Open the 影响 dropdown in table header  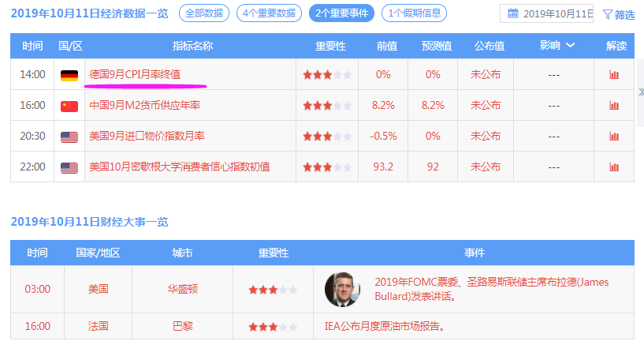[557, 45]
